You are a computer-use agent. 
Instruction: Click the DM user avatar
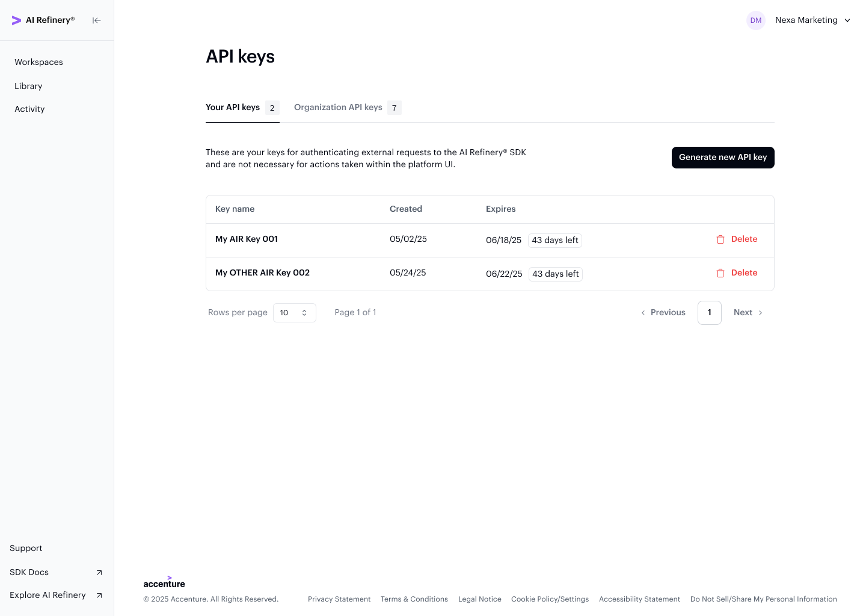click(756, 20)
